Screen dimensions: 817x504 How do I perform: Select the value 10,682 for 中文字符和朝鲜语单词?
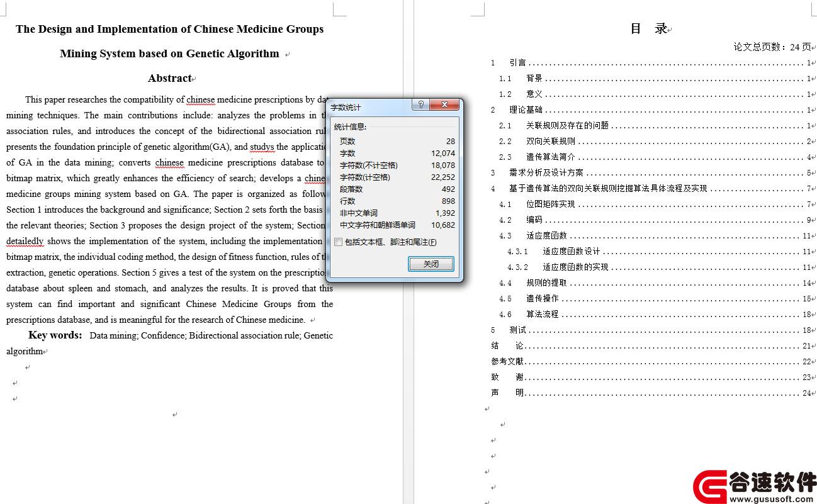pos(443,225)
